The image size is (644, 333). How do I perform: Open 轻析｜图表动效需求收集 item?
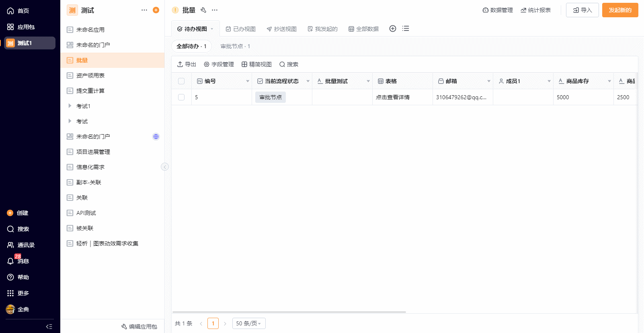(113, 243)
